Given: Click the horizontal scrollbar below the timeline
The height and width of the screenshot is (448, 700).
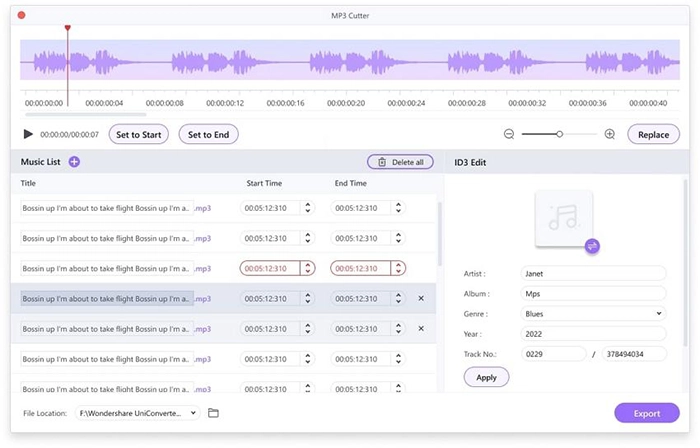Looking at the screenshot, I should click(86, 115).
